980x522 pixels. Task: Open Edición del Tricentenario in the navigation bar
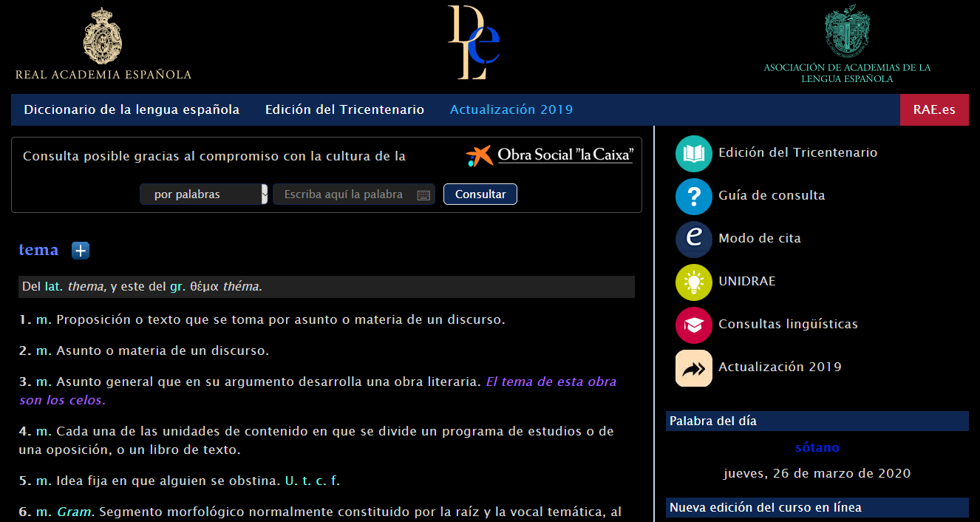tap(344, 109)
